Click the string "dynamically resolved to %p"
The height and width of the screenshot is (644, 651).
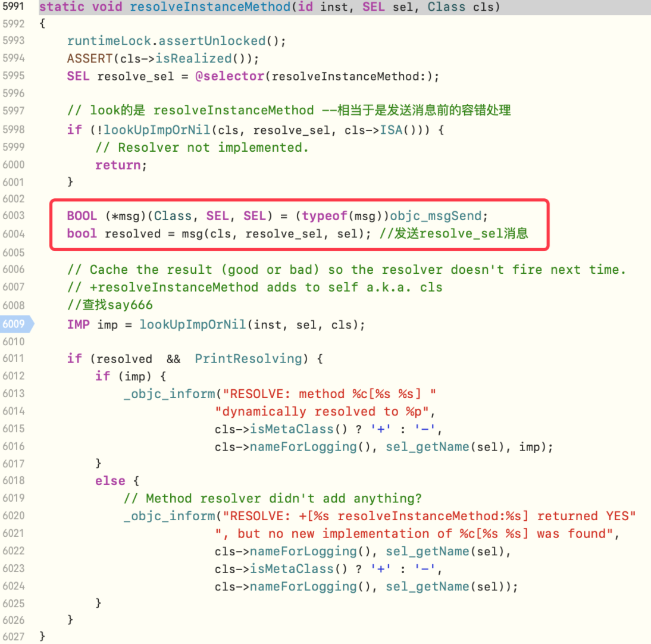pyautogui.click(x=322, y=411)
